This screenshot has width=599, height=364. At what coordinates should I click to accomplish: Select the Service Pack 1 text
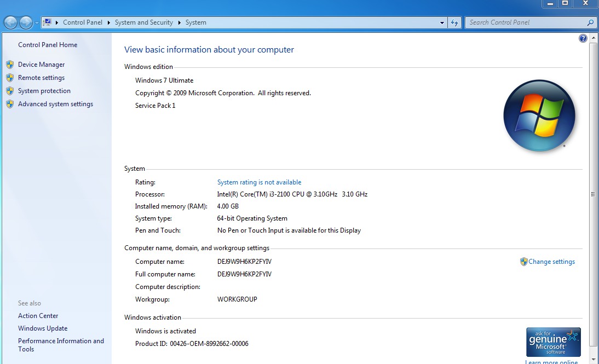coord(155,106)
